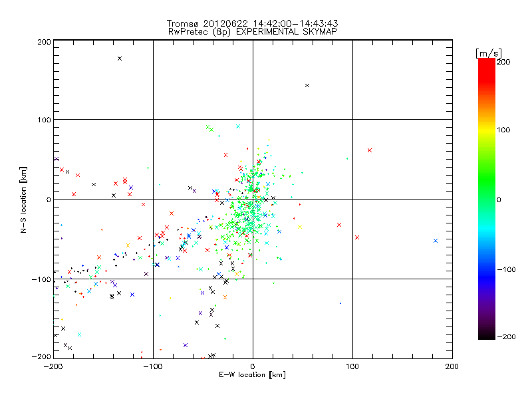Click the black bottom of the colorbar near -200
Viewport: 532px width, 399px height.
point(487,334)
